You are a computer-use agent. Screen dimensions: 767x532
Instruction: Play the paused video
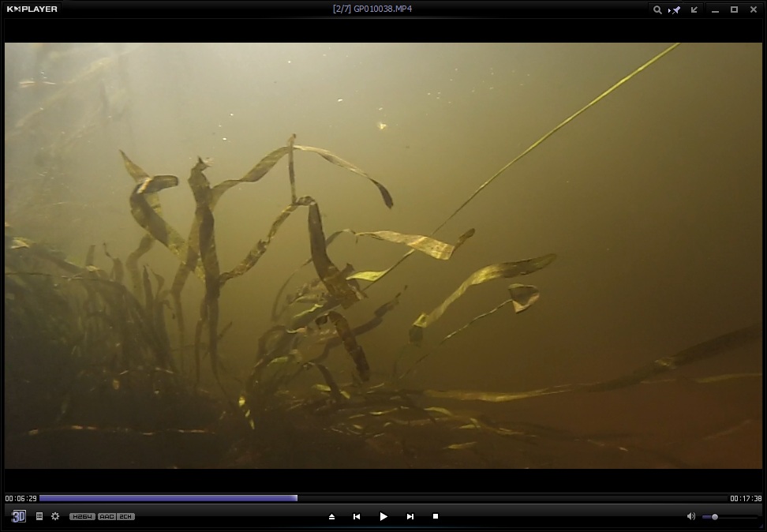pos(383,516)
